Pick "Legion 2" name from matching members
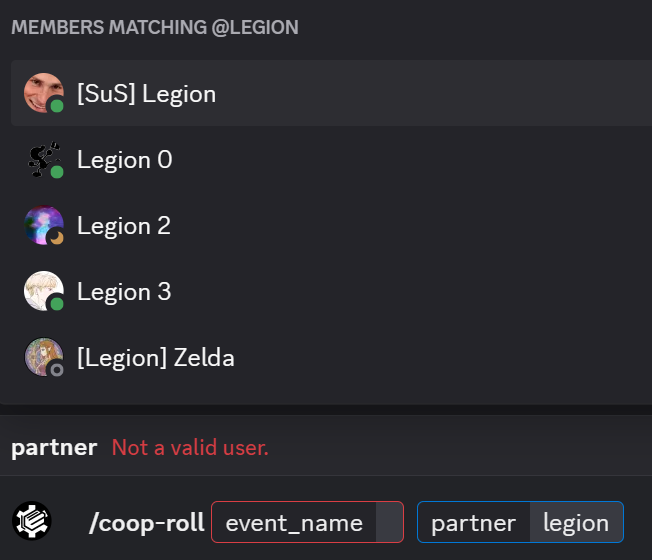Image resolution: width=652 pixels, height=560 pixels. pos(124,226)
